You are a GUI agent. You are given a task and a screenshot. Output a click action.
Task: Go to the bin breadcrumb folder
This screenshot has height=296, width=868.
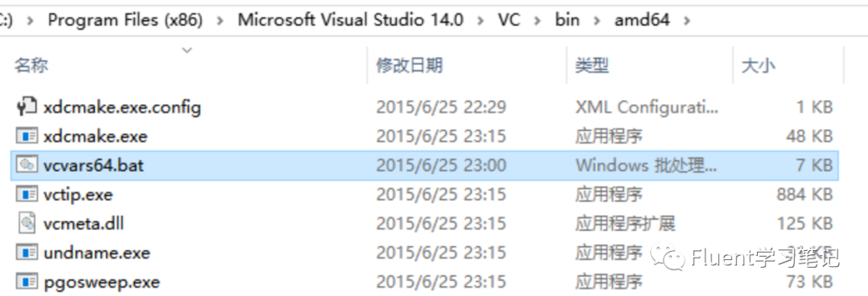(x=567, y=20)
